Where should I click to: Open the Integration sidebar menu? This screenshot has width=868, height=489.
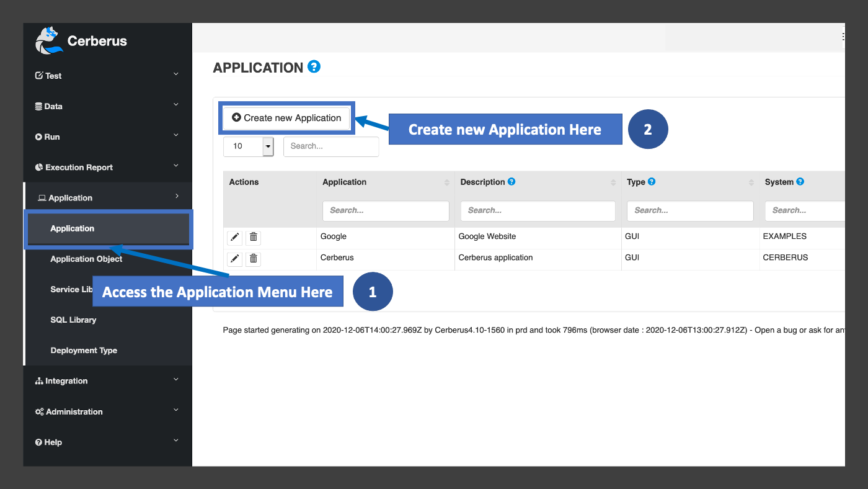pos(108,381)
